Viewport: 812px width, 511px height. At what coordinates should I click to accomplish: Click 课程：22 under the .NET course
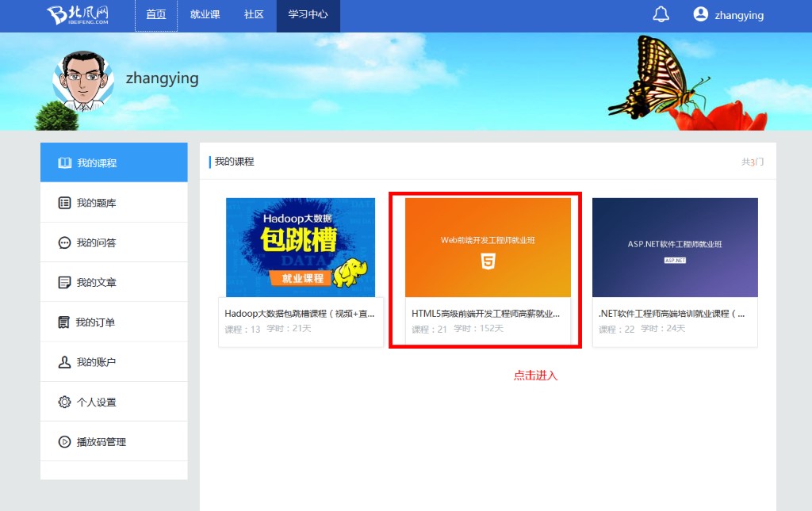[617, 329]
